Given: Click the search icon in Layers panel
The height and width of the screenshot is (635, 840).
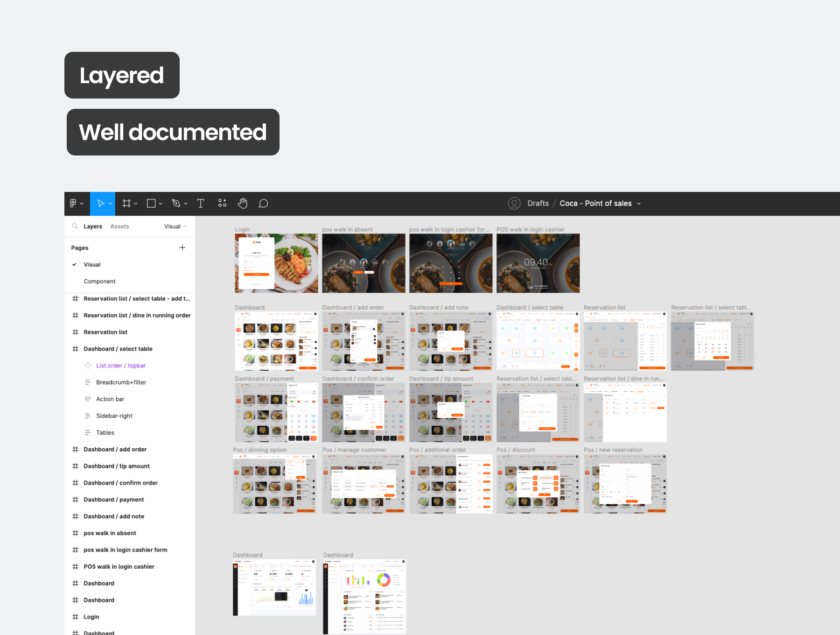Looking at the screenshot, I should pyautogui.click(x=75, y=226).
